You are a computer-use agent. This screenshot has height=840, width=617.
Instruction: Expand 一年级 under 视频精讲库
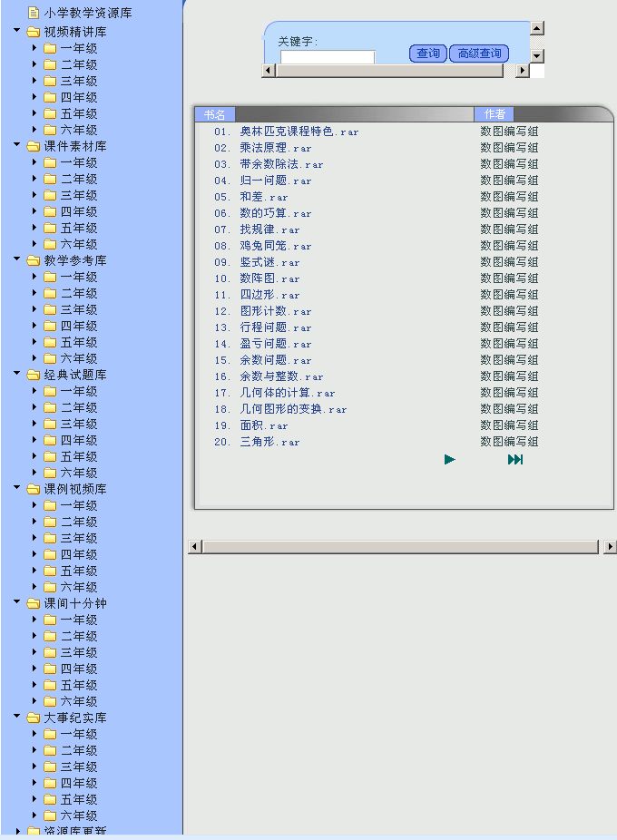pyautogui.click(x=34, y=48)
